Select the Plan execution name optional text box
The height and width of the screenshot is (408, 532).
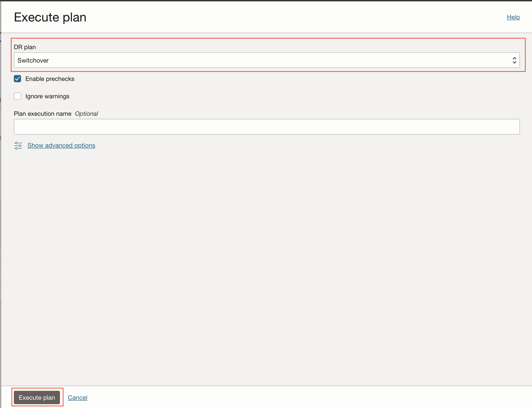[x=266, y=126]
